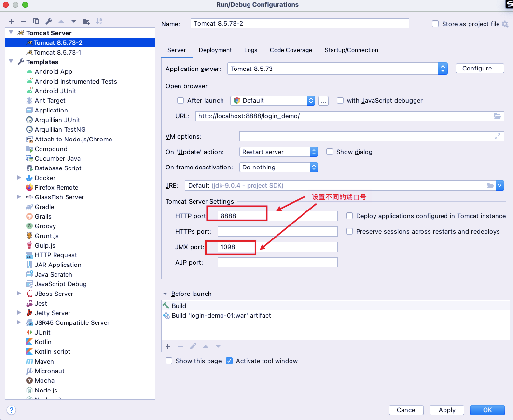The height and width of the screenshot is (420, 513).
Task: Expand the Jetty Server node
Action: pyautogui.click(x=19, y=313)
